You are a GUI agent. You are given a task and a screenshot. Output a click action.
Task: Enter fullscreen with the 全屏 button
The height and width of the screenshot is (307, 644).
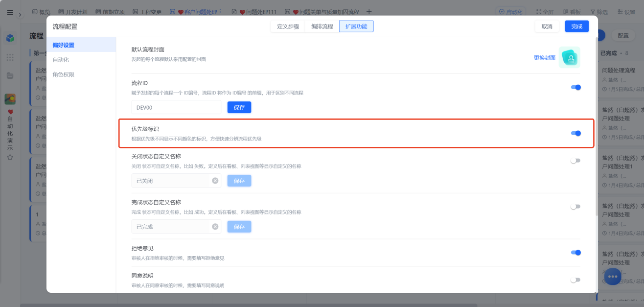pos(545,12)
